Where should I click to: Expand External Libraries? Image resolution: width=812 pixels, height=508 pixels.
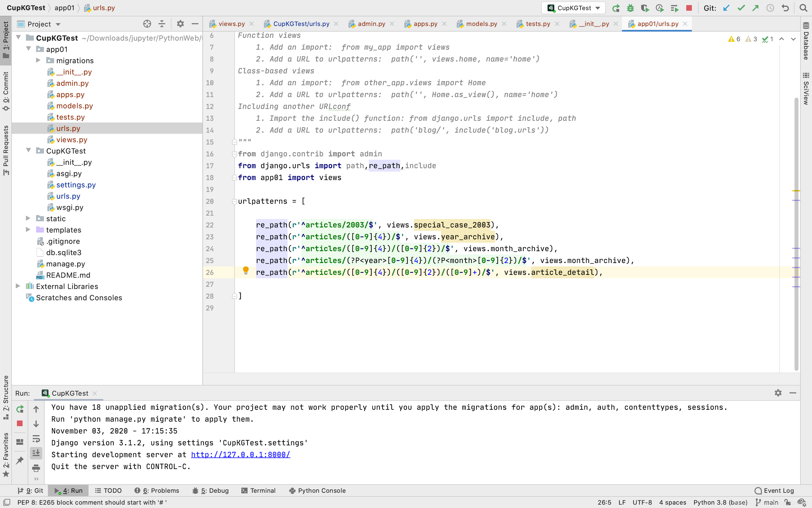[x=18, y=286]
